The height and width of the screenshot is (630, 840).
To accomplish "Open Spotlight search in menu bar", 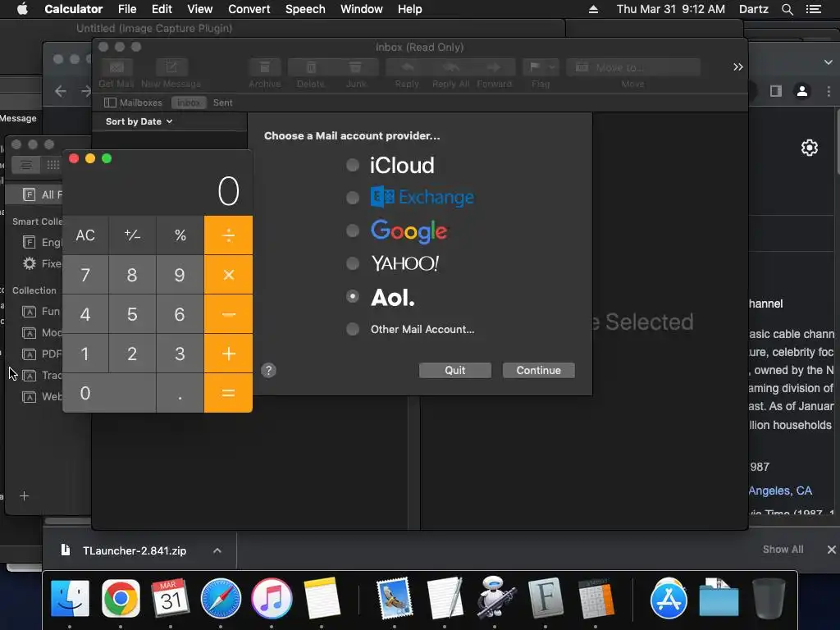I will [787, 9].
